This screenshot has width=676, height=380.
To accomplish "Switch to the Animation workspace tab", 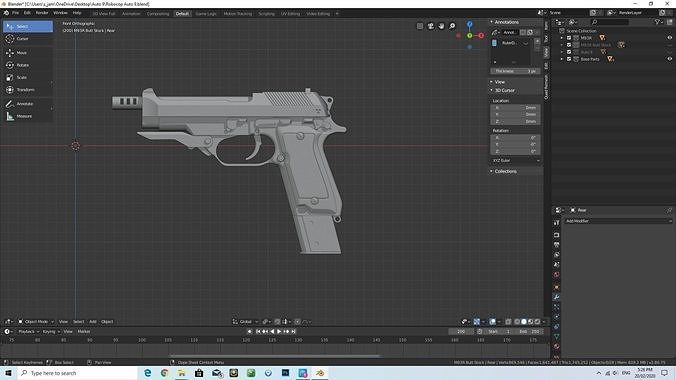I will (x=131, y=14).
